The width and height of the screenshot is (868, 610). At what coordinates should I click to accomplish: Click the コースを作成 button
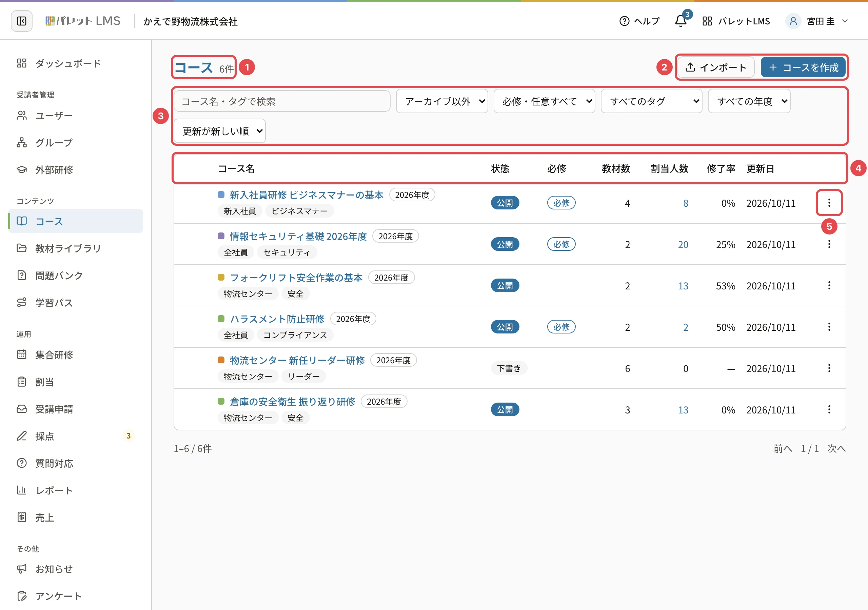click(803, 68)
